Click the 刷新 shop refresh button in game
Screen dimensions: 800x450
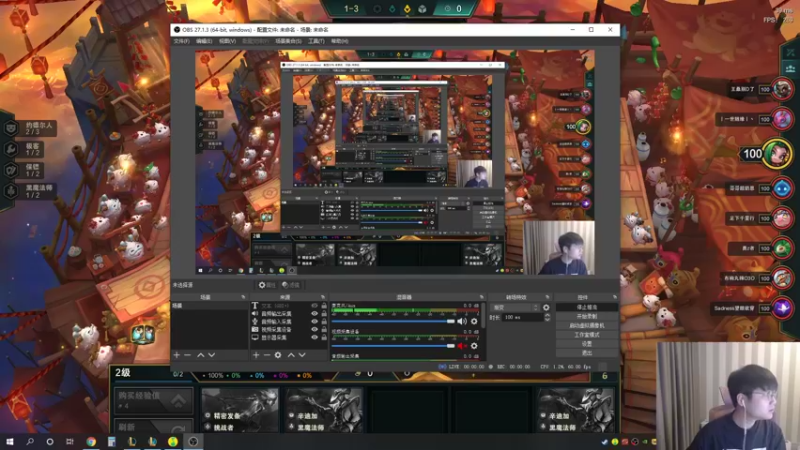[153, 426]
